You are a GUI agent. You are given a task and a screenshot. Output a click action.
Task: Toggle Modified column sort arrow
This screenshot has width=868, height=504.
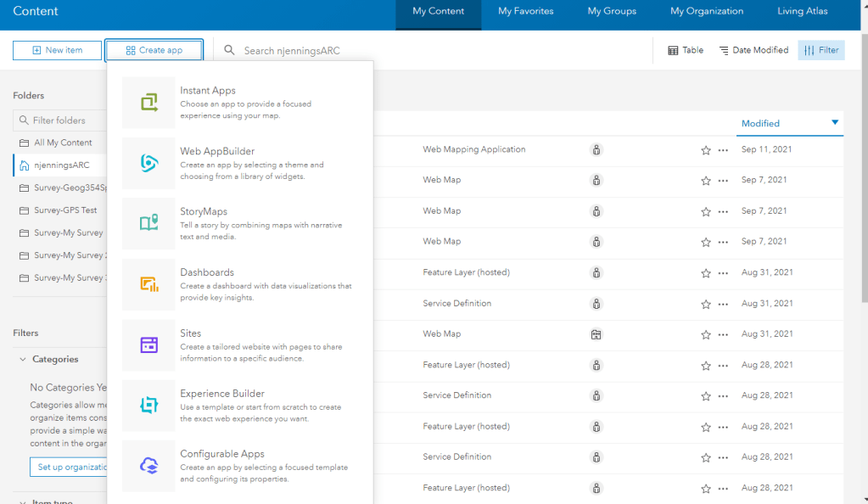tap(835, 123)
